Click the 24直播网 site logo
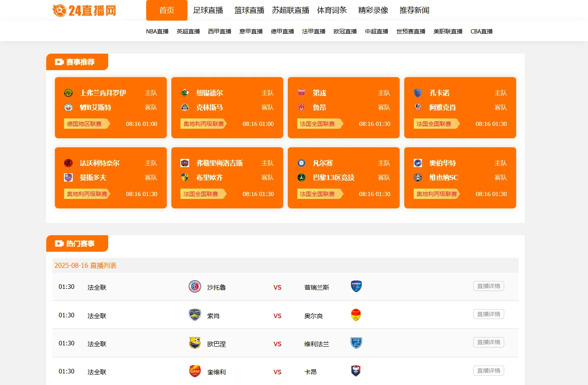Viewport: 588px width, 385px height. [84, 10]
